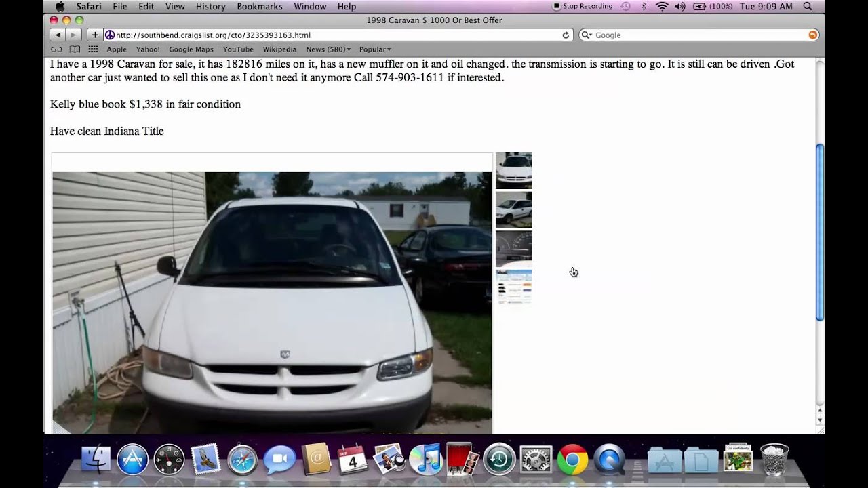The image size is (868, 488).
Task: Click 'Have clean Indiana Title' text
Action: [x=106, y=131]
